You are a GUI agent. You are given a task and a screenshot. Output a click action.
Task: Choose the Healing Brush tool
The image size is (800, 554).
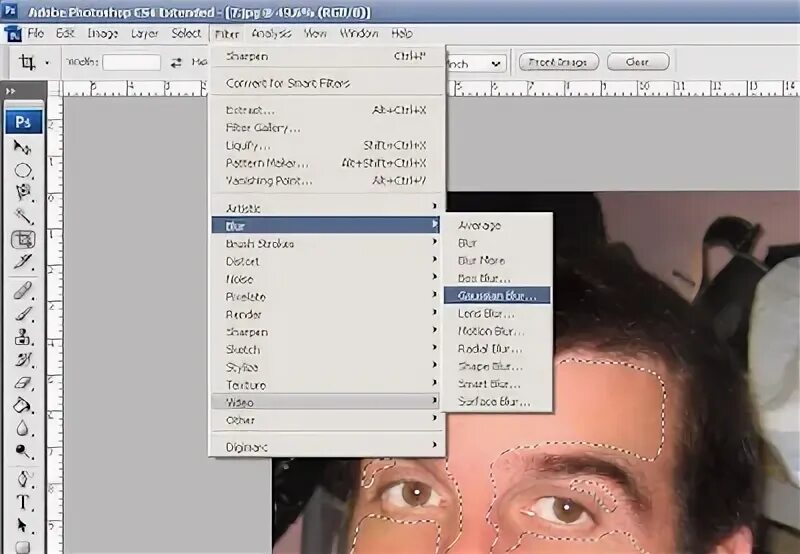[22, 291]
